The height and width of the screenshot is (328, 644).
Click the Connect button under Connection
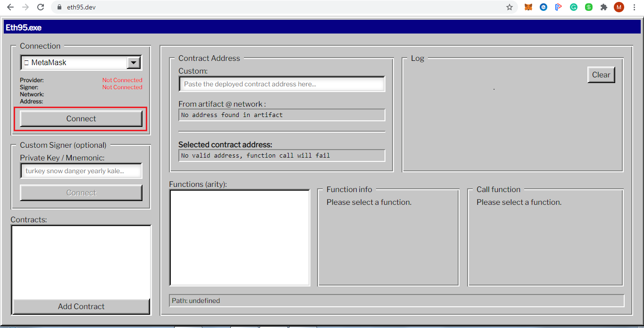pyautogui.click(x=81, y=119)
